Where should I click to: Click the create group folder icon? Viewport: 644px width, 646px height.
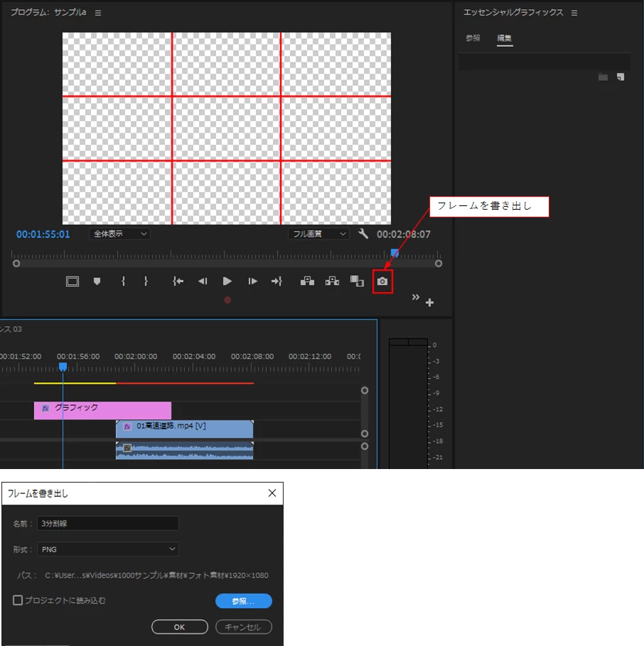point(603,77)
